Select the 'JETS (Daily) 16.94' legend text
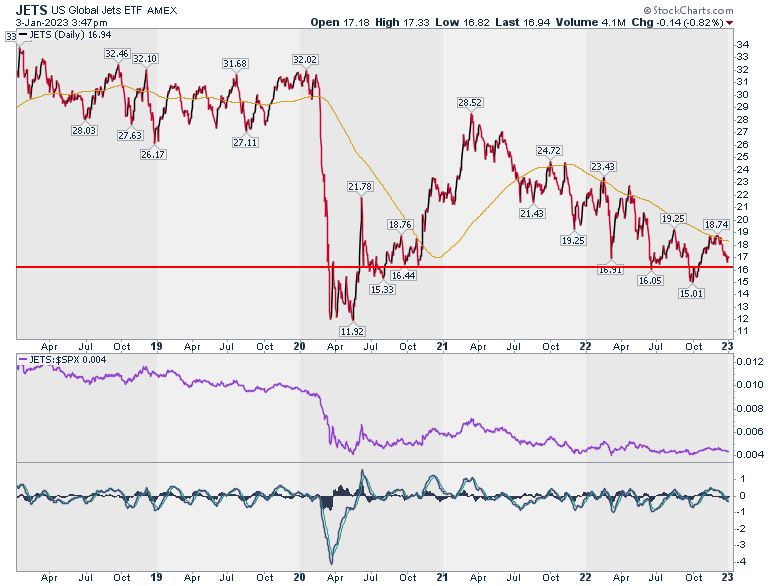 [70, 35]
